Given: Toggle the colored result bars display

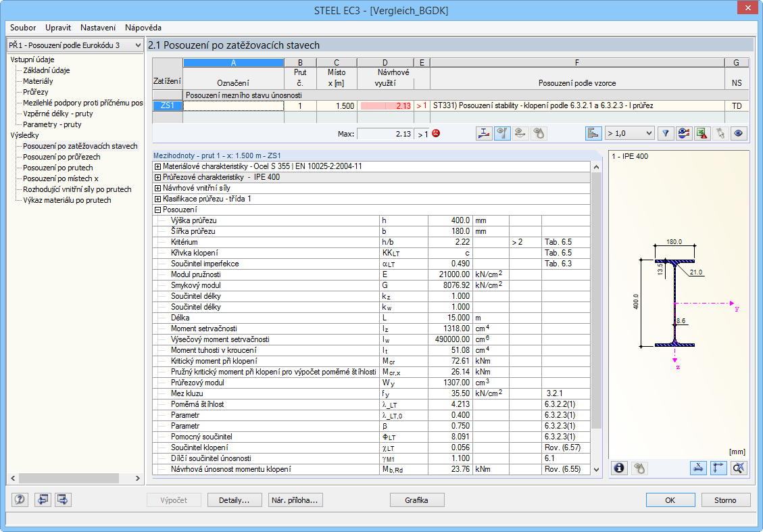Looking at the screenshot, I should point(594,134).
